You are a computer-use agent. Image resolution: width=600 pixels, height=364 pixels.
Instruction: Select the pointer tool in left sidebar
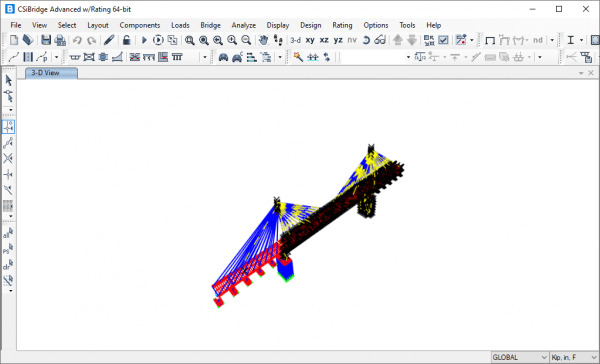pos(8,80)
